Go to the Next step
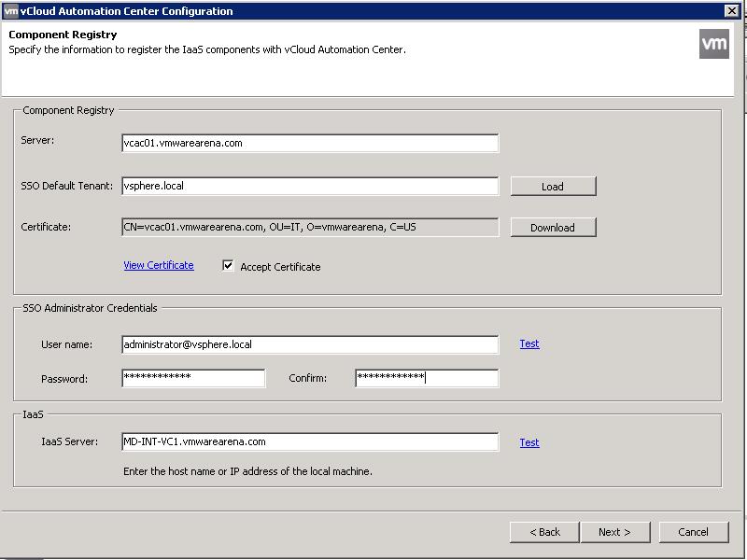This screenshot has height=560, width=747. click(x=615, y=532)
